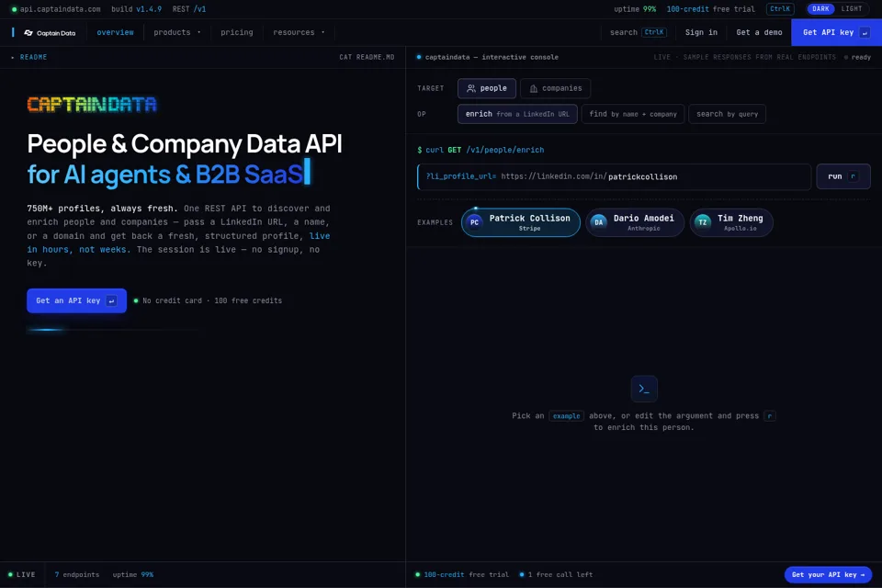Open the pricing page

pyautogui.click(x=237, y=33)
